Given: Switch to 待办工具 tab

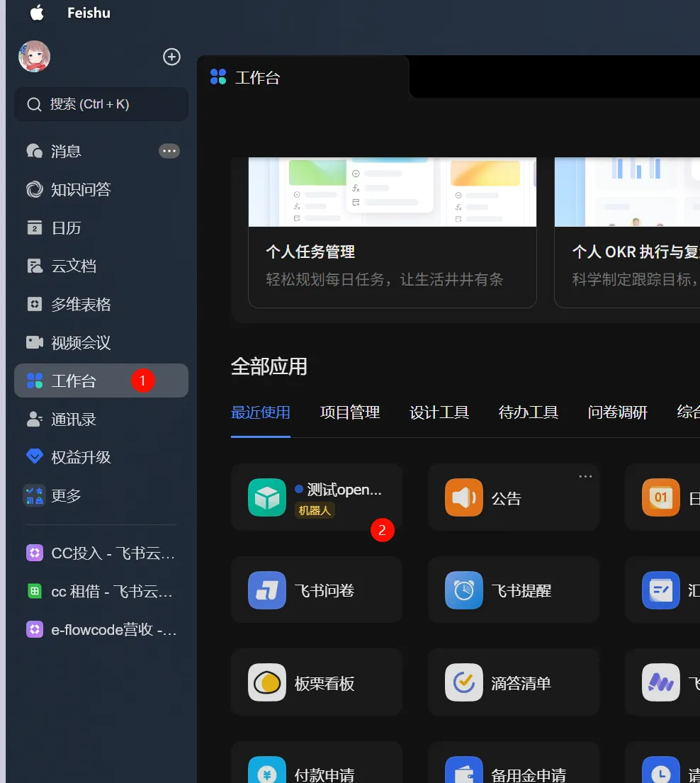Looking at the screenshot, I should 529,412.
